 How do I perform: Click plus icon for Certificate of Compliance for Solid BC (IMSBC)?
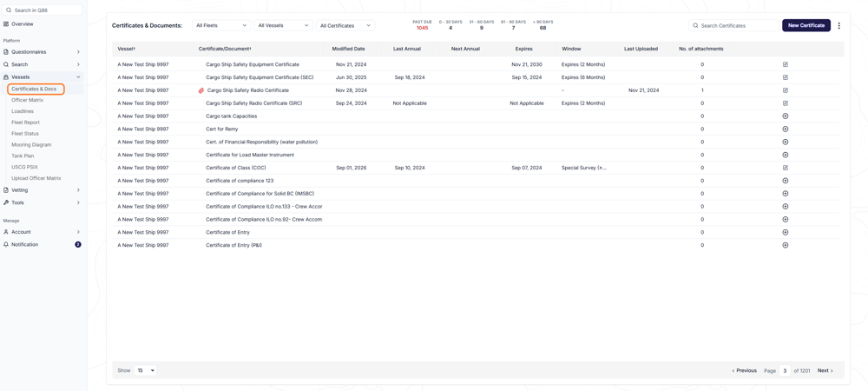click(x=785, y=194)
